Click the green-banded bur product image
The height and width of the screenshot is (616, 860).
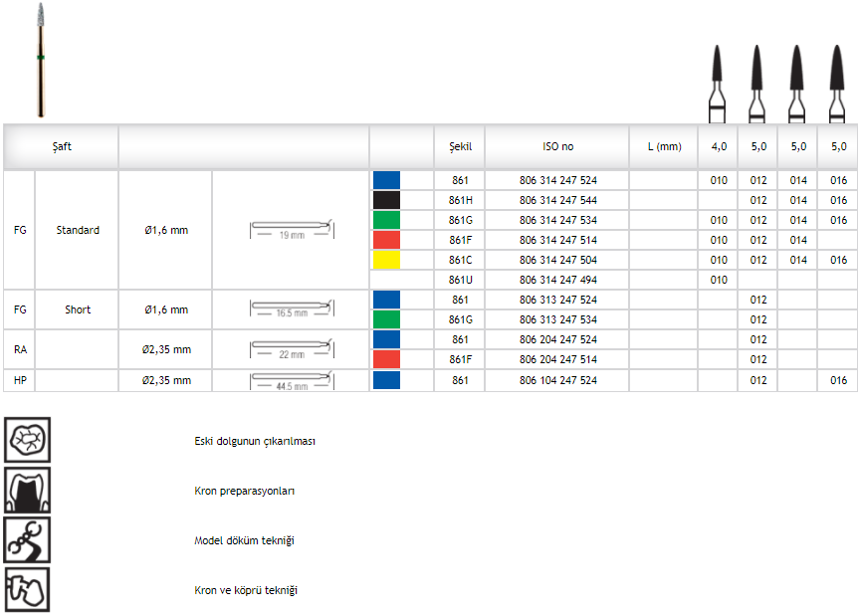point(41,60)
